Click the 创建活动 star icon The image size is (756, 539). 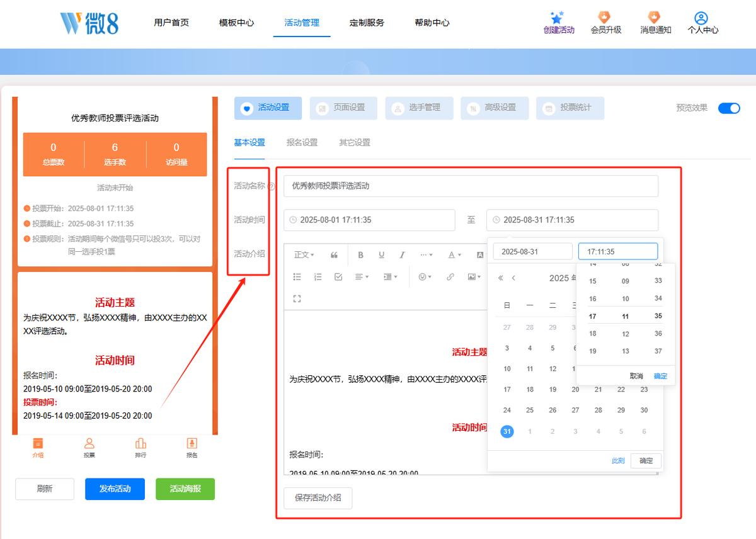pyautogui.click(x=556, y=17)
